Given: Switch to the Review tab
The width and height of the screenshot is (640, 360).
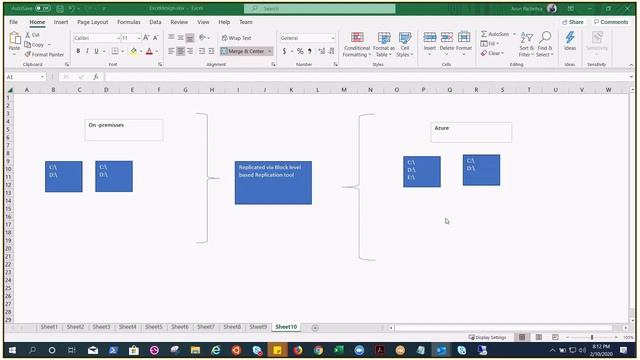Looking at the screenshot, I should pyautogui.click(x=179, y=22).
